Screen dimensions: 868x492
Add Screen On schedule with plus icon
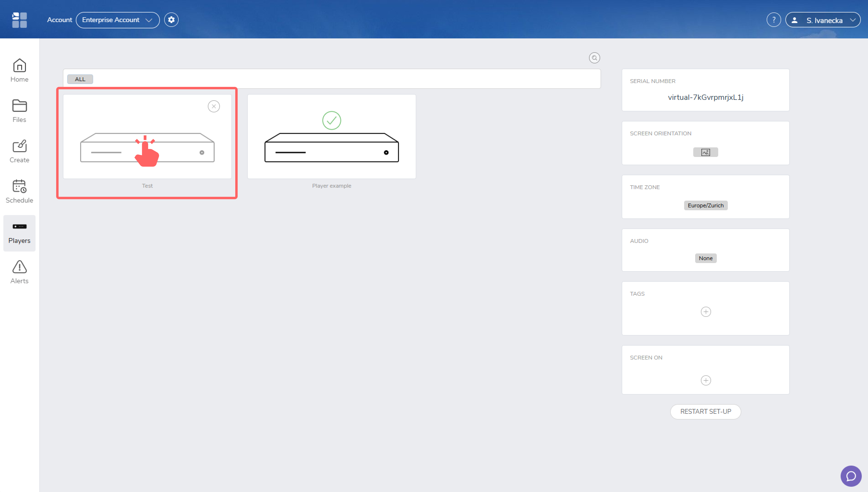click(705, 380)
